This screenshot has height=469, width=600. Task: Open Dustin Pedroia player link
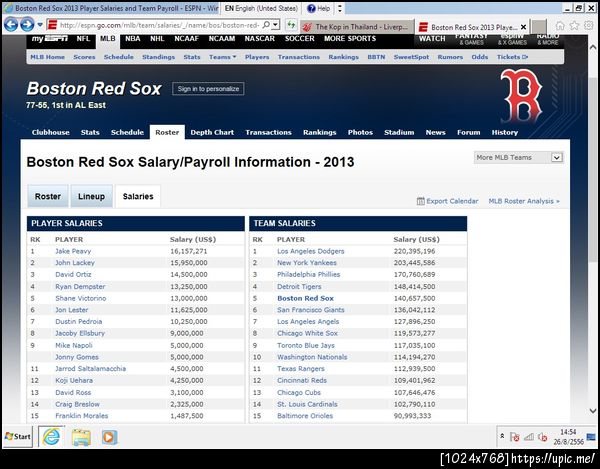coord(78,322)
